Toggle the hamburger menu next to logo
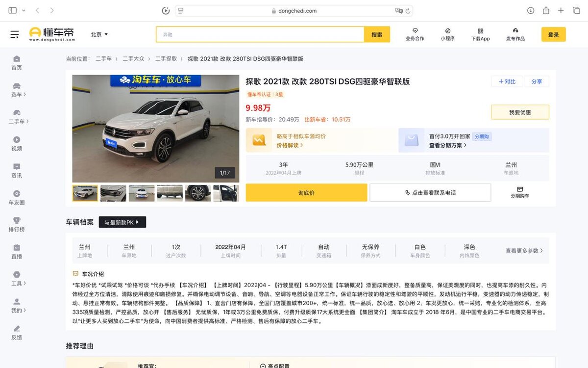 point(15,34)
